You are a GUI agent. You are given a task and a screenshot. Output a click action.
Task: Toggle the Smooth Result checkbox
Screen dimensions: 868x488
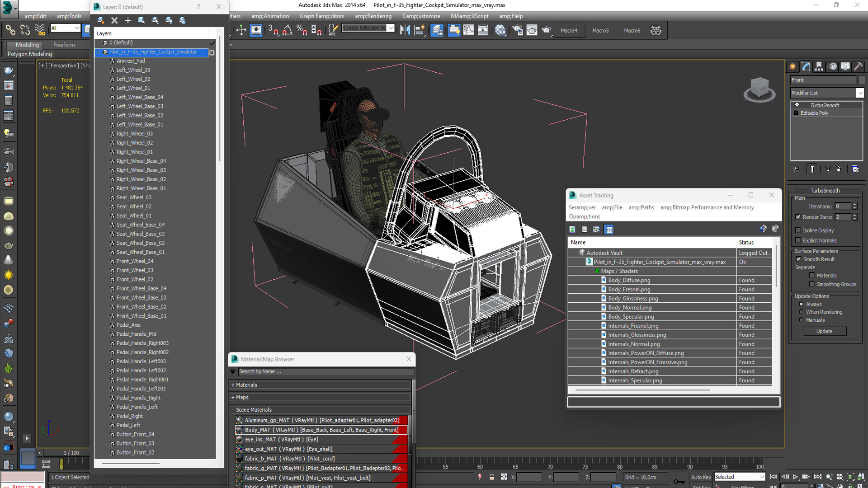[x=798, y=259]
